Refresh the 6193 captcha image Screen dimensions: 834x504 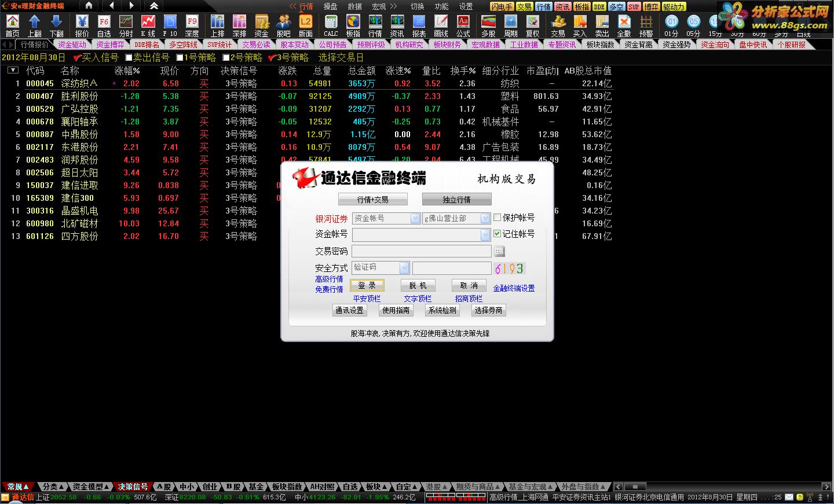click(509, 268)
